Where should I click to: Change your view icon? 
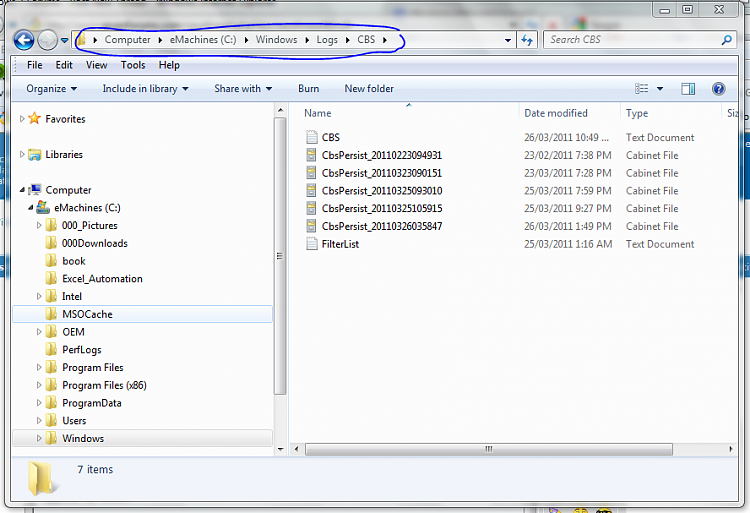(641, 88)
